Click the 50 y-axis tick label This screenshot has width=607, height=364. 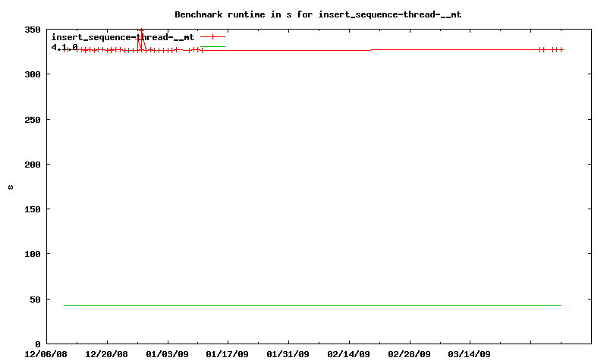pos(35,300)
